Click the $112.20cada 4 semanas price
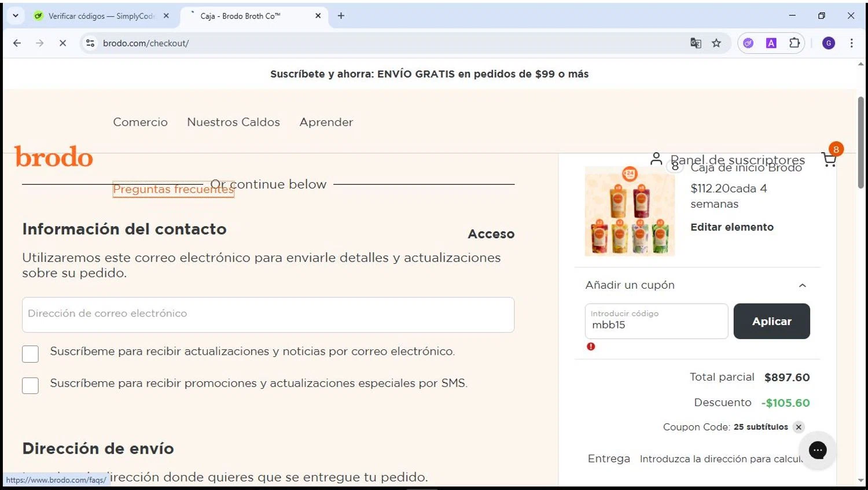The image size is (868, 490). coord(729,196)
